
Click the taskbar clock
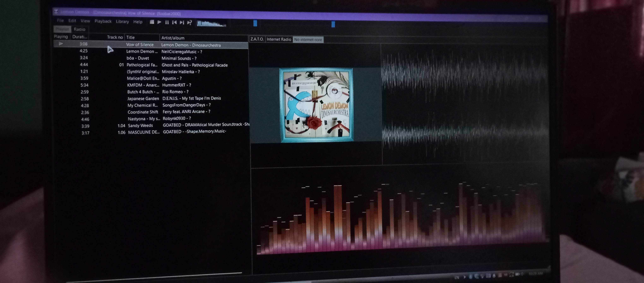[536, 274]
